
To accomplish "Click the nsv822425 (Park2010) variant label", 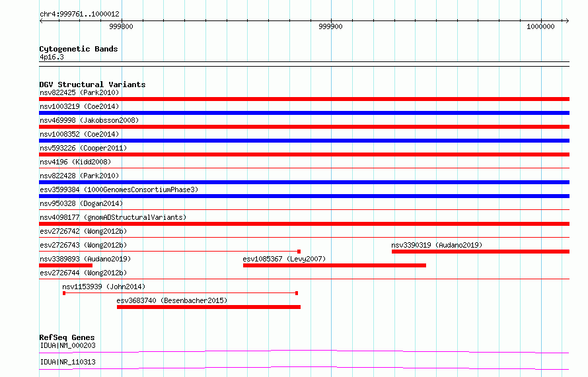I will 79,92.
